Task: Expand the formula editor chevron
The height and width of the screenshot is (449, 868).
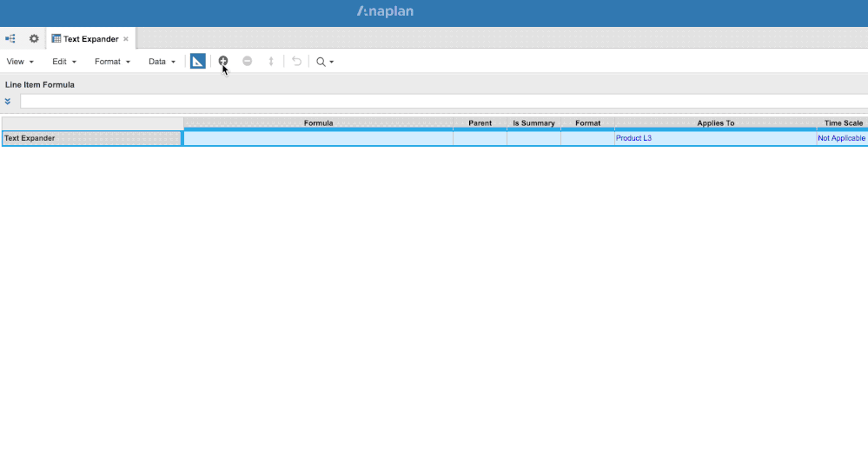Action: [8, 102]
